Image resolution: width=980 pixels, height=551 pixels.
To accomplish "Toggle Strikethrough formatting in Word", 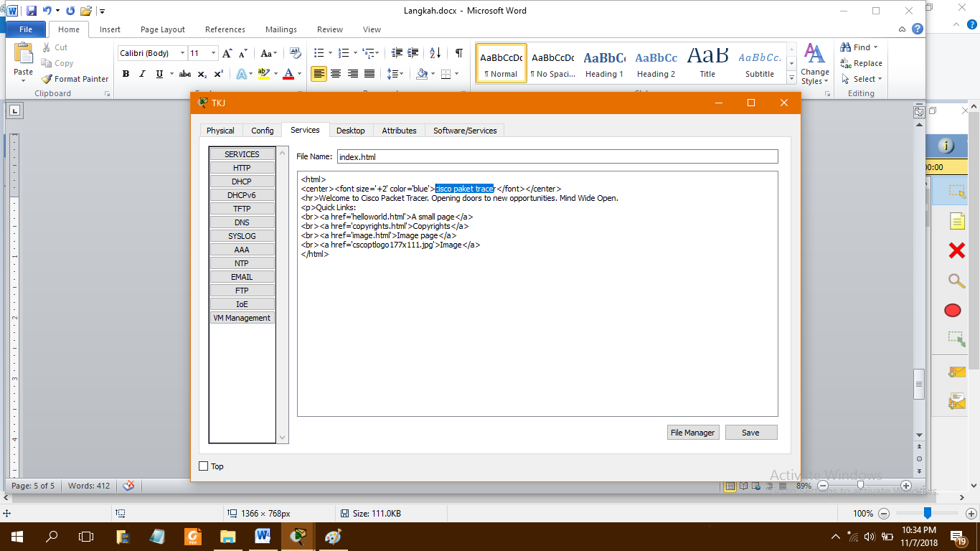I will (x=185, y=74).
